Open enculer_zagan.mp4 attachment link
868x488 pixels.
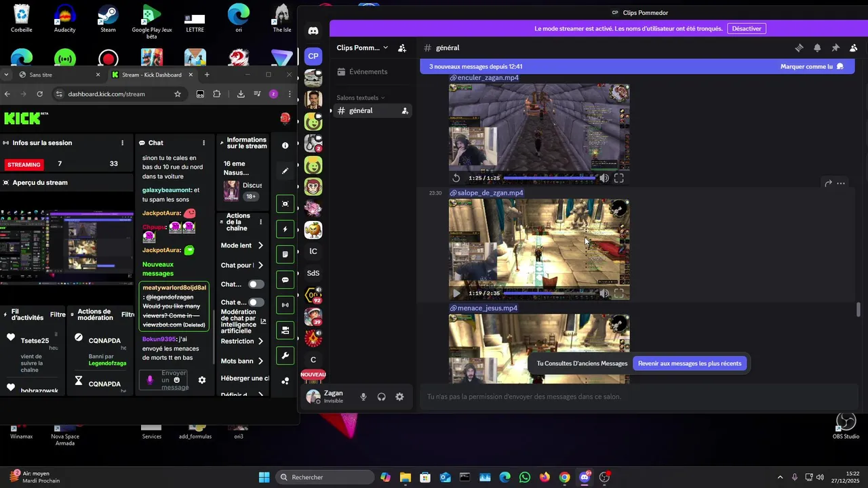tap(488, 77)
